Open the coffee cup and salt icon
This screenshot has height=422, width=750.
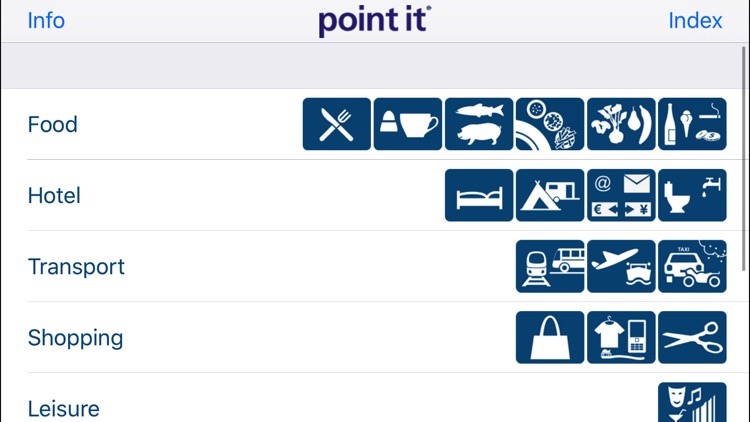pyautogui.click(x=408, y=125)
